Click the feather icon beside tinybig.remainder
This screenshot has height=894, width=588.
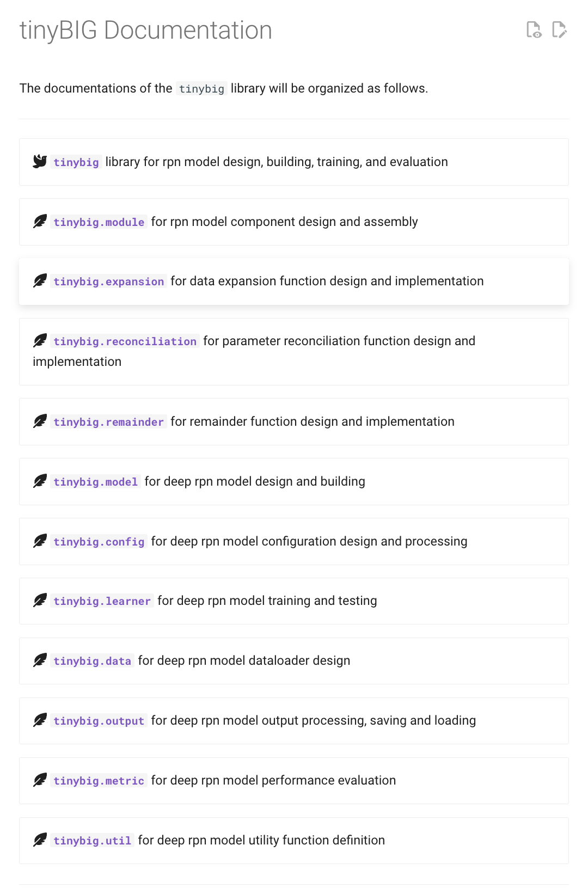point(40,421)
